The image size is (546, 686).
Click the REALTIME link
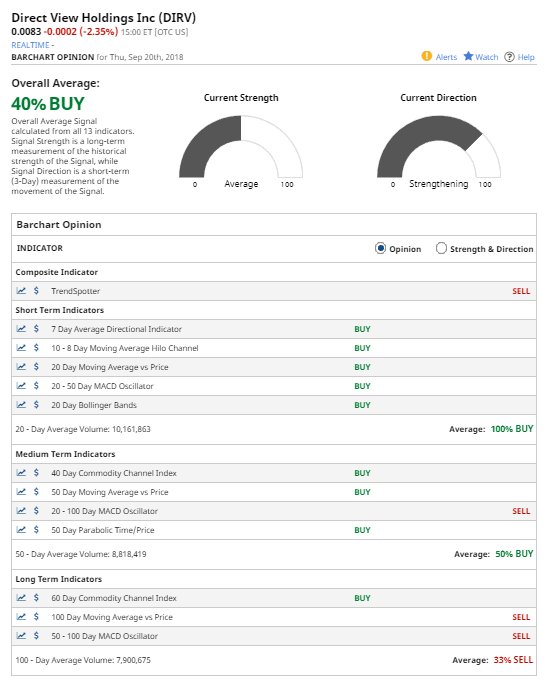tap(30, 45)
